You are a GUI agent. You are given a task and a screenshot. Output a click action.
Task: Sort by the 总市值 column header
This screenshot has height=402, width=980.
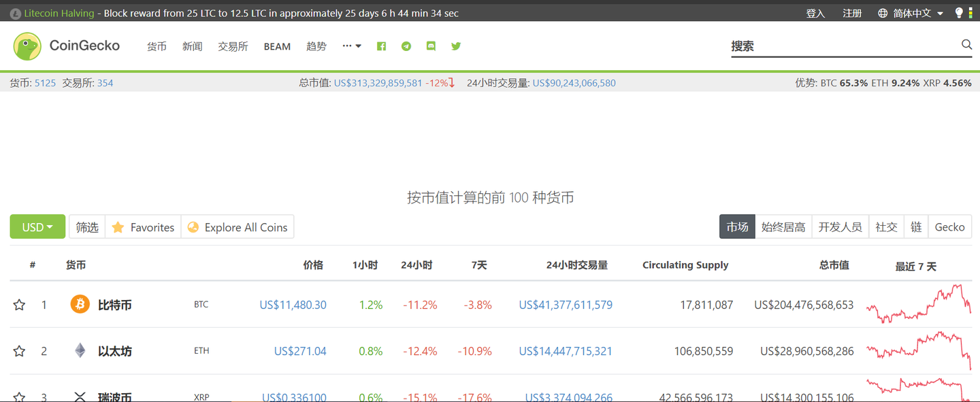point(834,265)
